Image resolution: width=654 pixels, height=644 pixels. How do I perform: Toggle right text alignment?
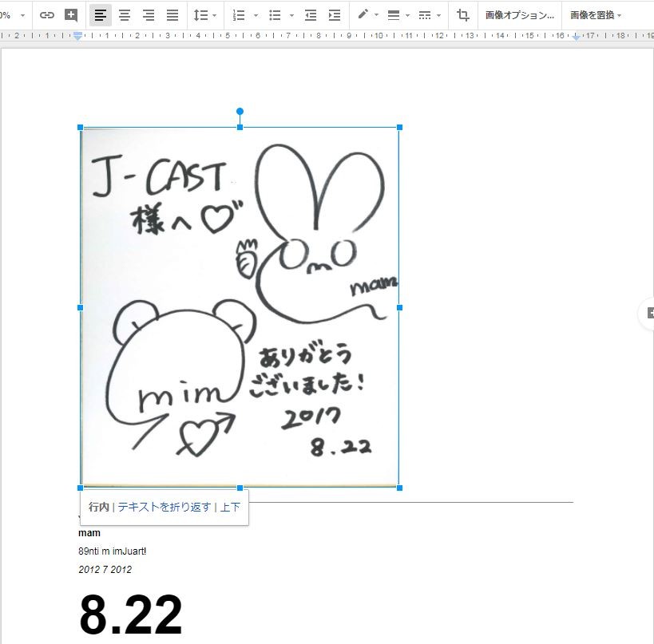point(149,15)
